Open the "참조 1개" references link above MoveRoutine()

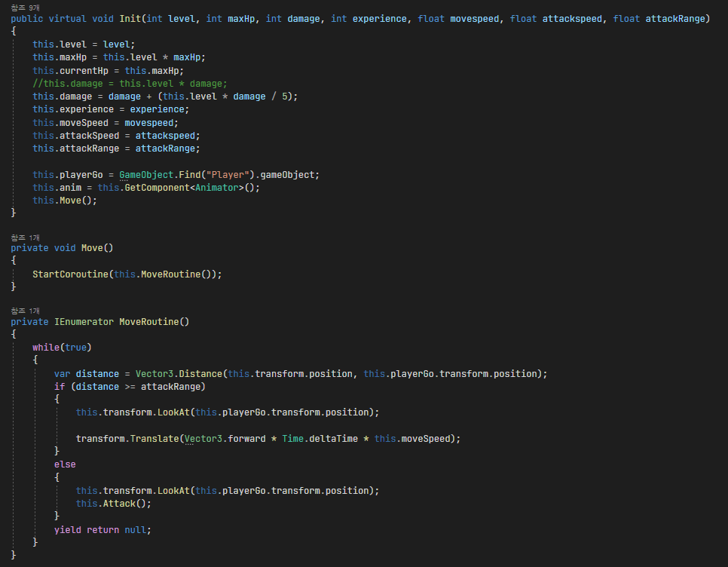click(25, 311)
